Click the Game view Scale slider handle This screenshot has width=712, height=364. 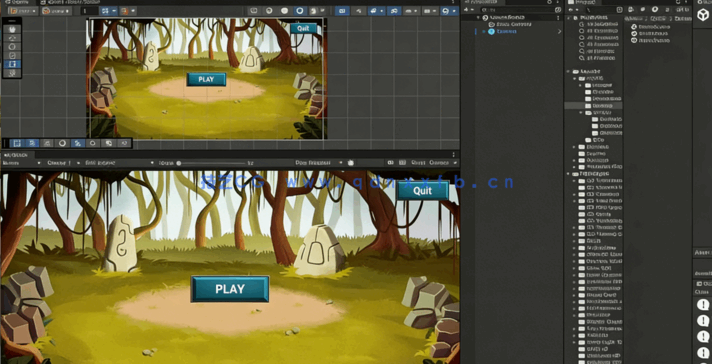[179, 163]
